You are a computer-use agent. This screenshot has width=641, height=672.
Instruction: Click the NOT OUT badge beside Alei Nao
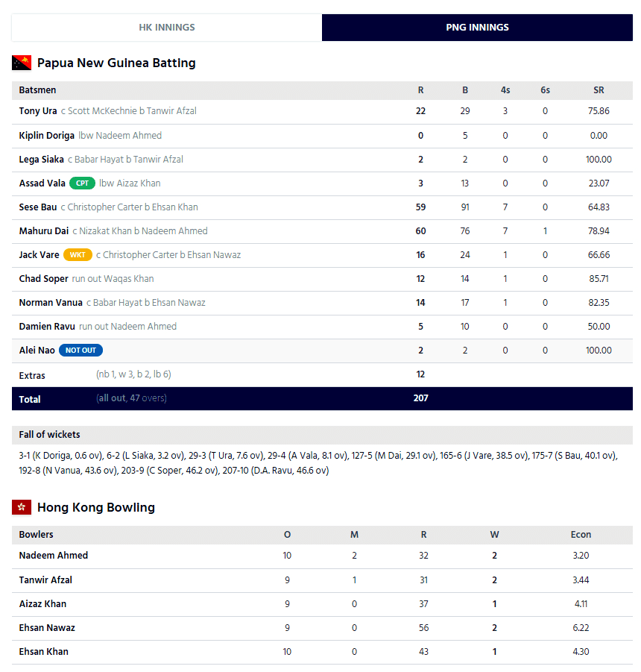[x=80, y=351]
